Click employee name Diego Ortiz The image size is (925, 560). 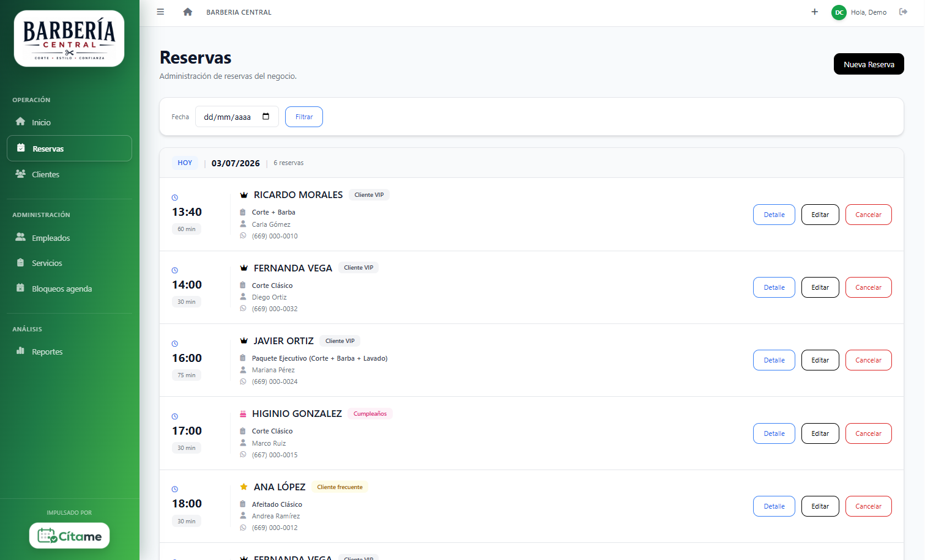coord(269,297)
